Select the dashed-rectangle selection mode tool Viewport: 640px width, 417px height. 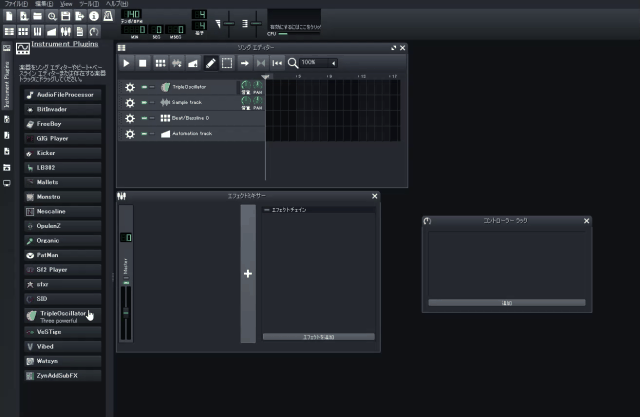227,63
